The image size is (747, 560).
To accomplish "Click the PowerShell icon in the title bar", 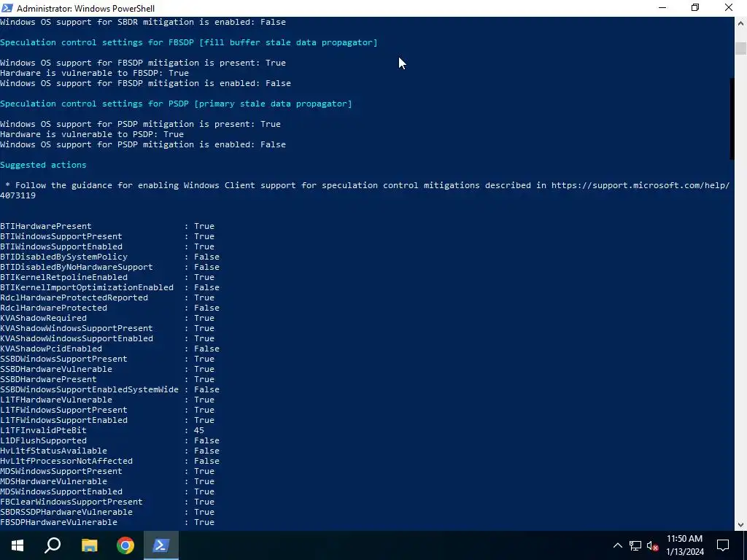I will point(7,7).
